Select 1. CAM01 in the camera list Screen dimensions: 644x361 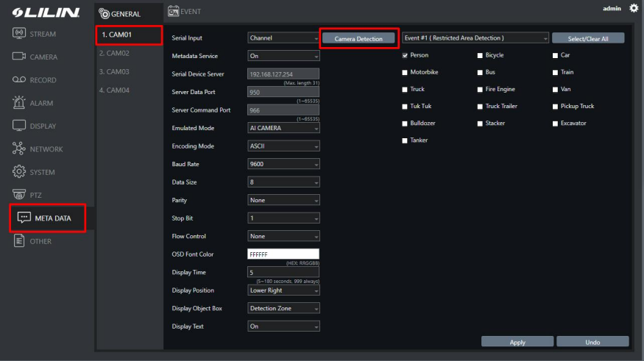click(x=130, y=35)
